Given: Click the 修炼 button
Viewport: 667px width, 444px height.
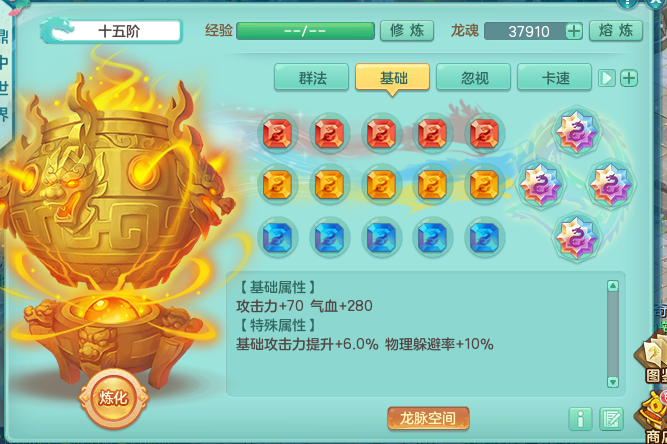Looking at the screenshot, I should tap(407, 31).
